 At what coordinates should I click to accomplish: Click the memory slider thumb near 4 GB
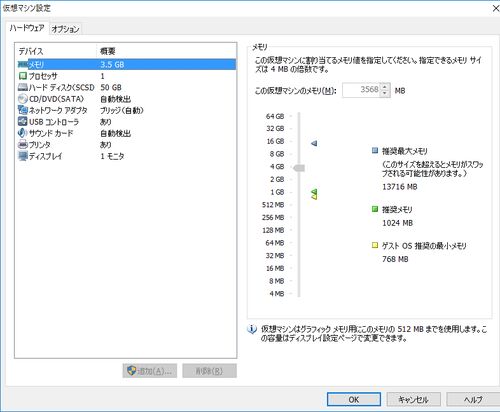299,168
